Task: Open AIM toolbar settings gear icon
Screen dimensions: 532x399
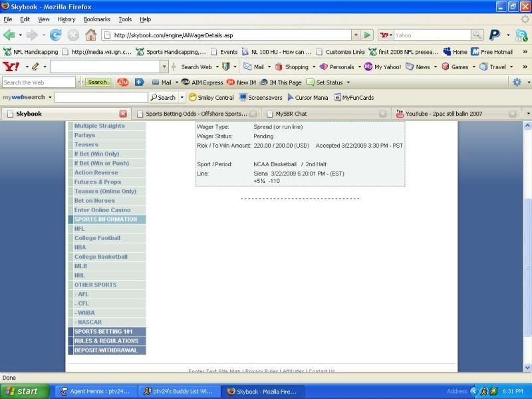Action: point(517,82)
